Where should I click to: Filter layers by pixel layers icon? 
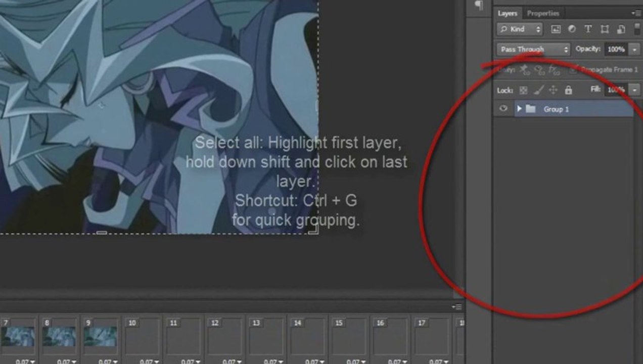pos(556,29)
